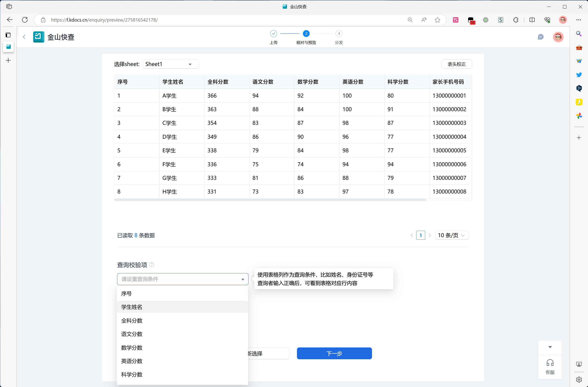
Task: Click the back chevron beside the logo
Action: [x=24, y=37]
